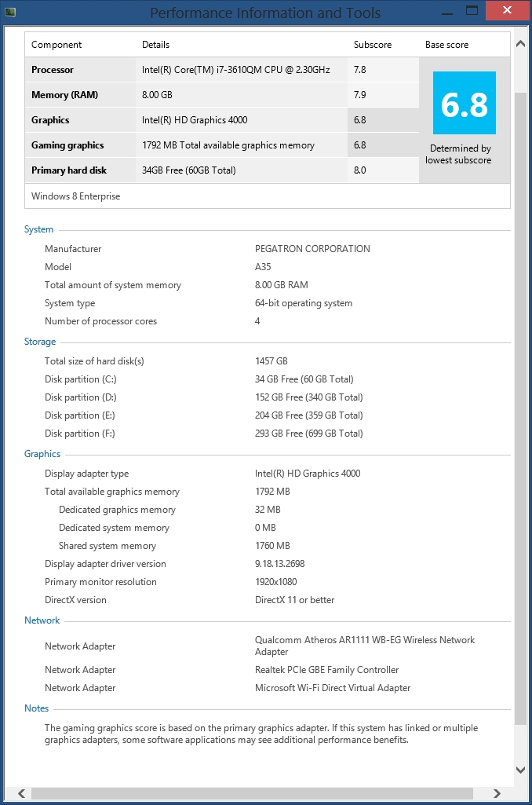Viewport: 532px width, 805px height.
Task: Click the blue 6.8 base score tile
Action: coord(465,103)
